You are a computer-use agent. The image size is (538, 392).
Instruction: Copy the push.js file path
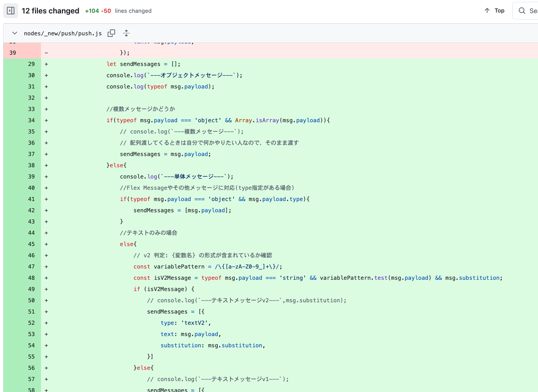[111, 33]
